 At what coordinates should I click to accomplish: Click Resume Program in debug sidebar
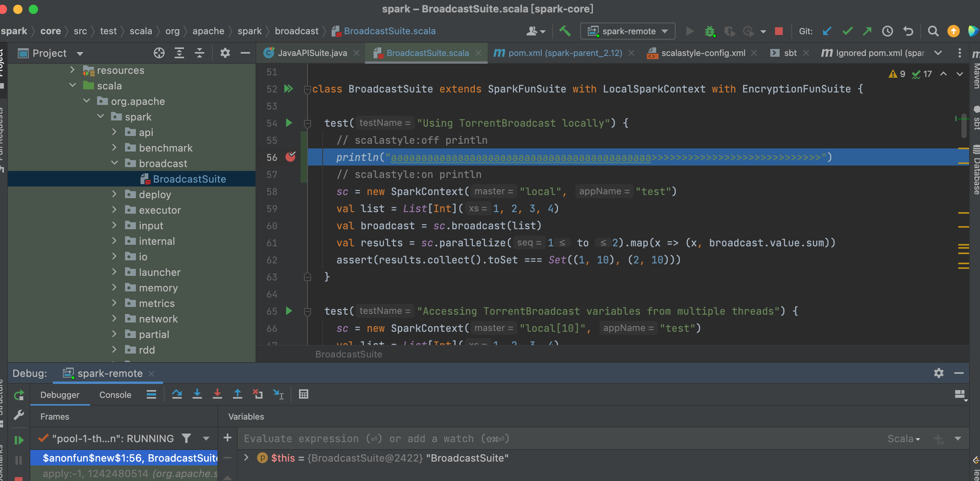[x=19, y=440]
